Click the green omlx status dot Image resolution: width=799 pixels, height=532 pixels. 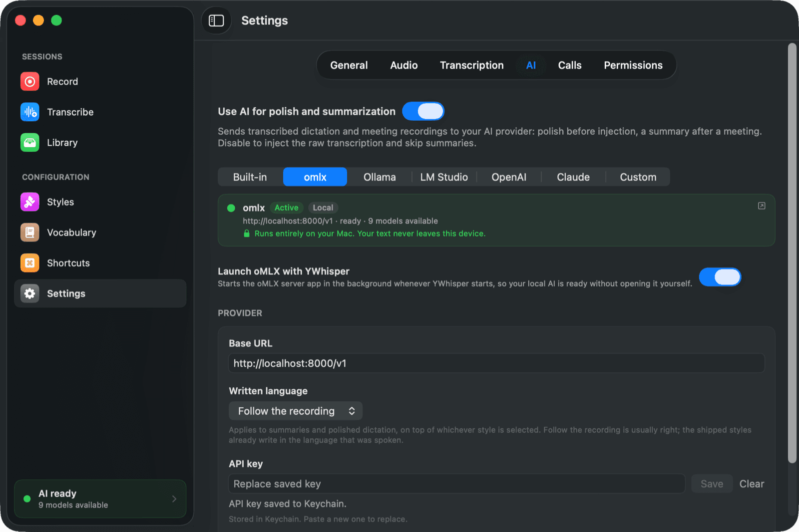231,208
